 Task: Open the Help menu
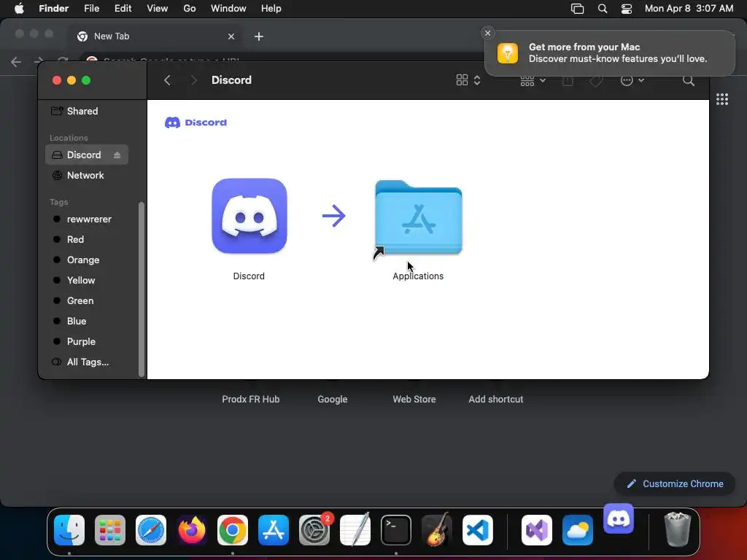point(271,9)
